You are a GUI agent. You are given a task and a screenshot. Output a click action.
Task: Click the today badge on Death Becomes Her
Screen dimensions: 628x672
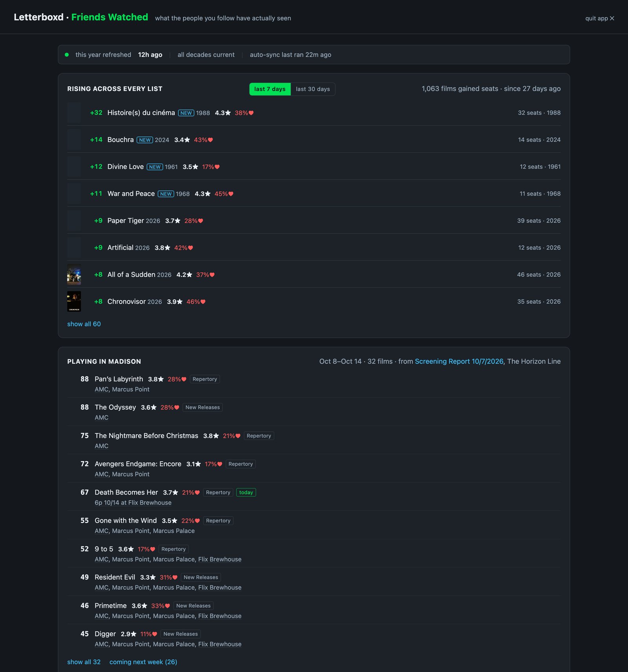(246, 492)
